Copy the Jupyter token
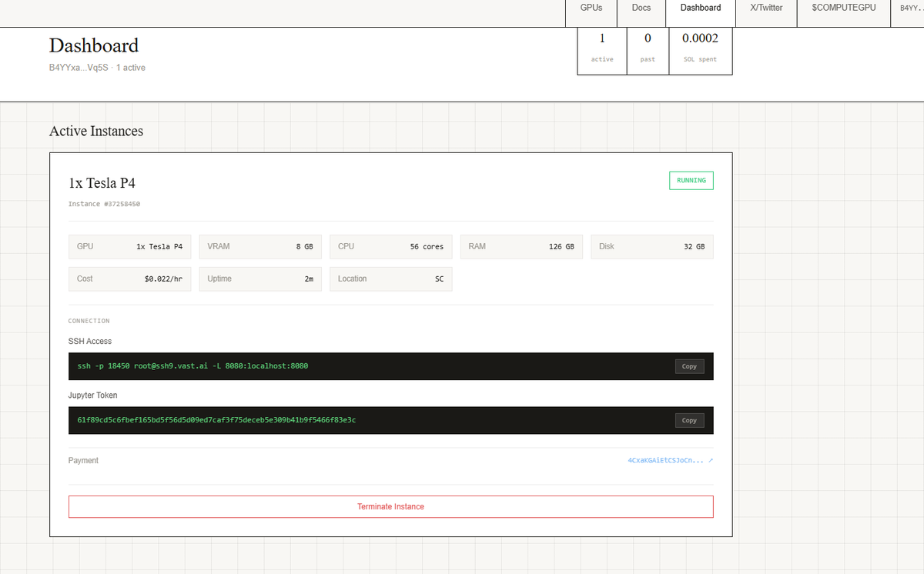Screen dimensions: 924x574 pyautogui.click(x=689, y=420)
